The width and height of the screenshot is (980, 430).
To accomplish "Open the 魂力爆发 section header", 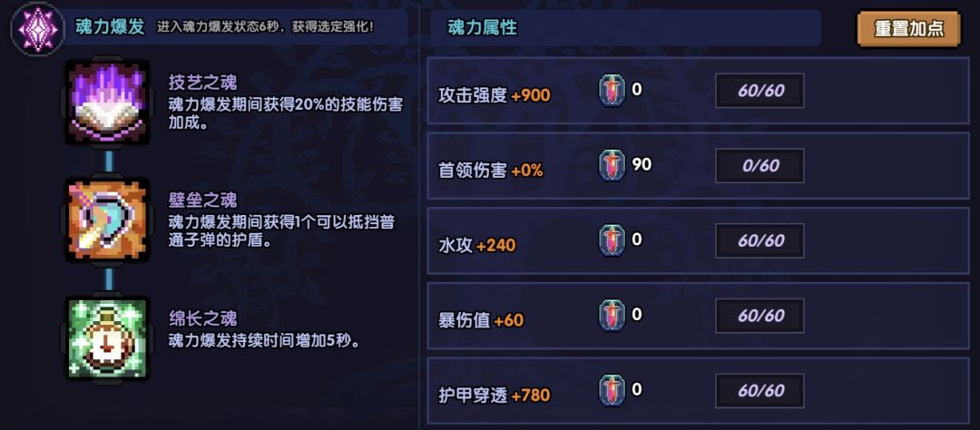I will [x=109, y=27].
